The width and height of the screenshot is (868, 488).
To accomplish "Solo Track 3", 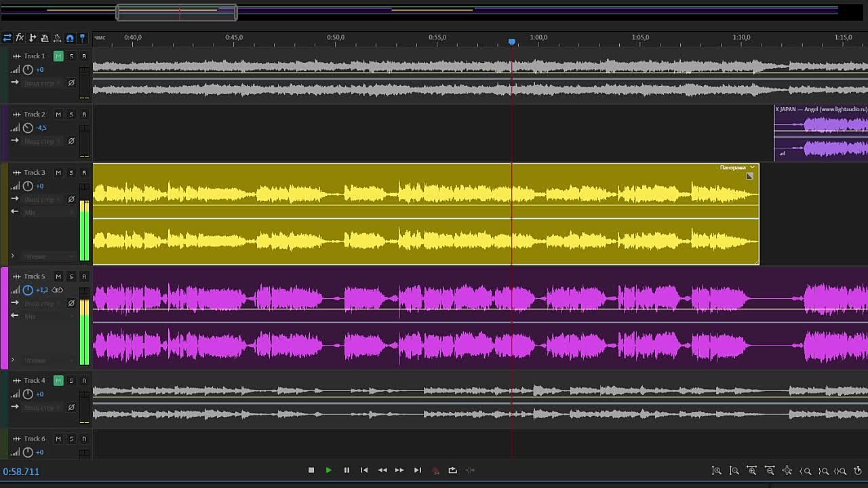I will click(71, 173).
